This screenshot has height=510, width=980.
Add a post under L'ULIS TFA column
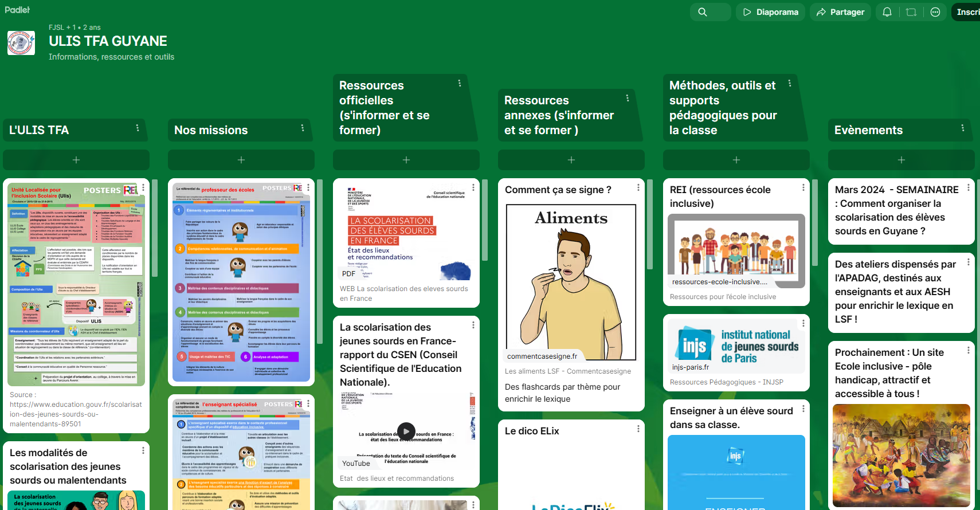click(76, 160)
